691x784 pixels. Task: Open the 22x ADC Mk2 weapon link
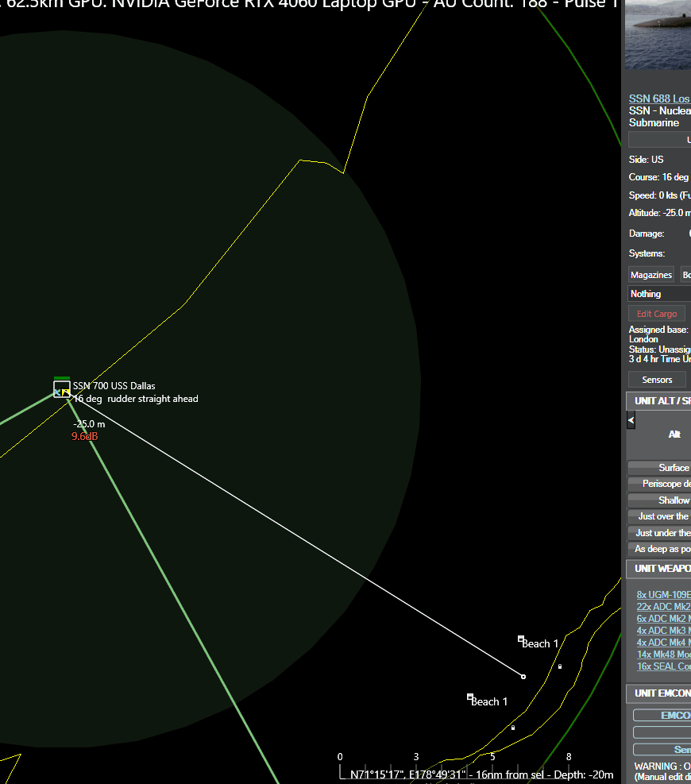tap(663, 607)
